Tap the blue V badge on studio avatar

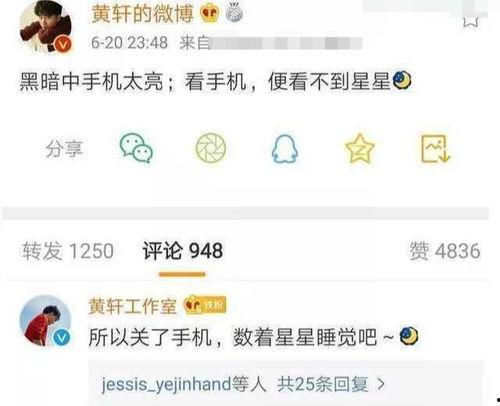(x=62, y=338)
